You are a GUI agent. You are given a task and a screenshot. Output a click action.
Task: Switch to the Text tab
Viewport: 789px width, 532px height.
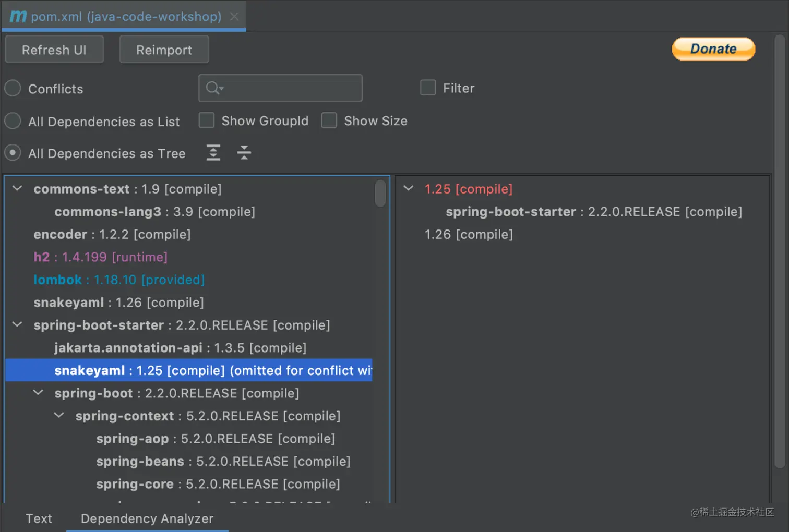pos(39,518)
